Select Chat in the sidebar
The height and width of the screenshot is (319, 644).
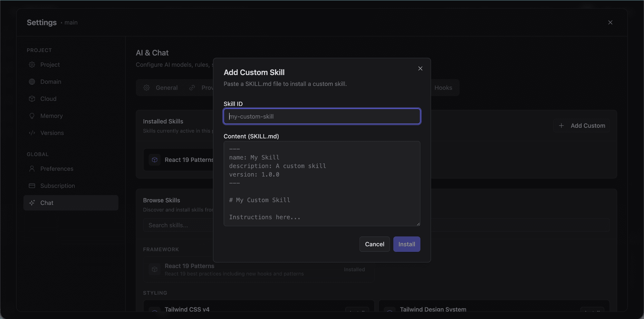click(x=71, y=203)
